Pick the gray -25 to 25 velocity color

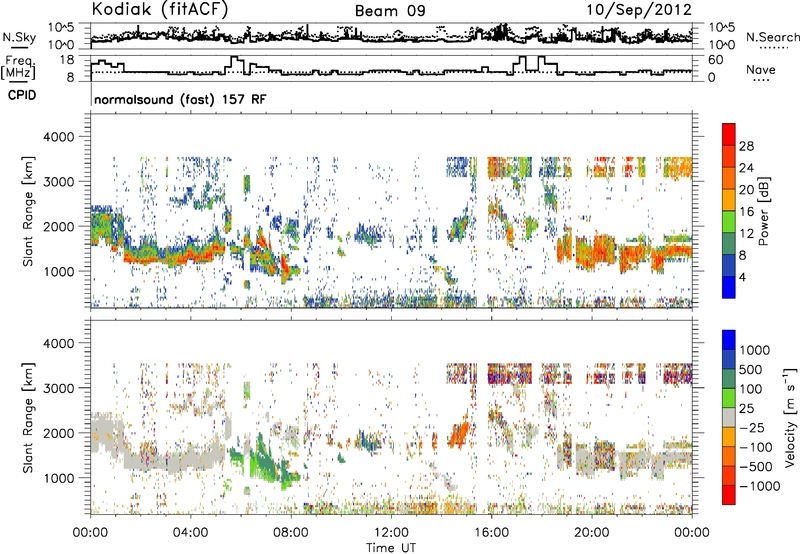click(x=729, y=417)
